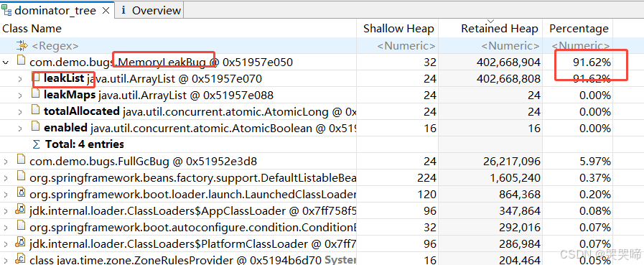Select the enabled AtomicBoolean row
This screenshot has height=265, width=644.
(x=200, y=128)
